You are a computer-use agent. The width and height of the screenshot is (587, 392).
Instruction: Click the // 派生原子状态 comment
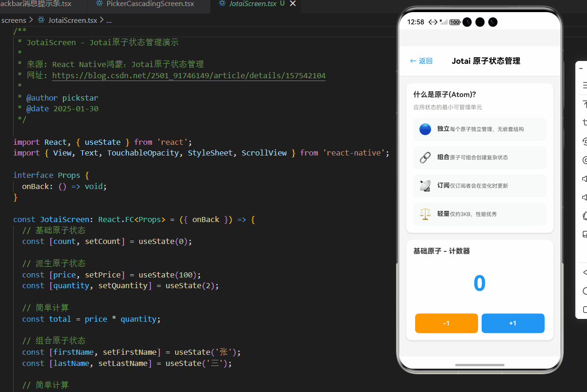coord(54,264)
